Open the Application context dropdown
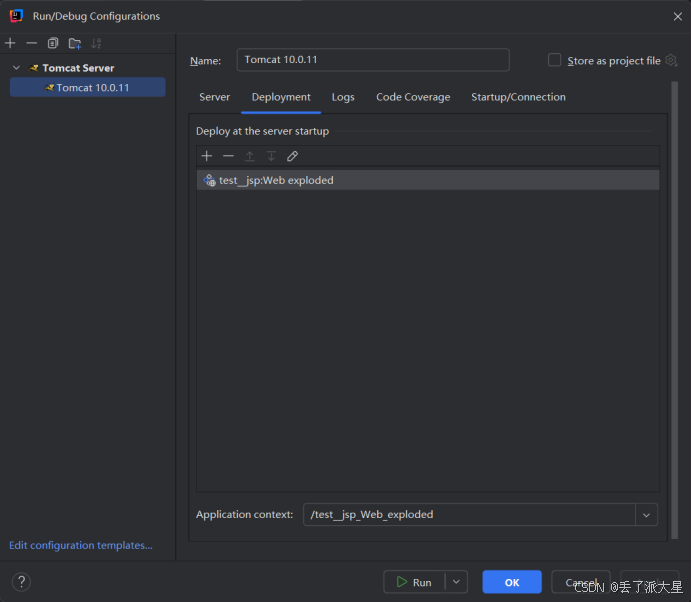The width and height of the screenshot is (692, 602). click(647, 515)
